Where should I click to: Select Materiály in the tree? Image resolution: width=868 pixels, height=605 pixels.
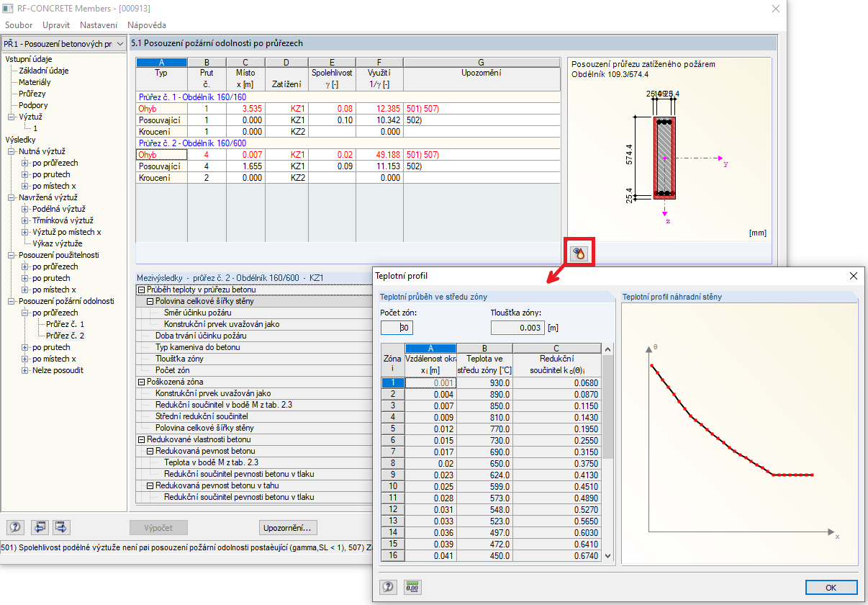35,82
